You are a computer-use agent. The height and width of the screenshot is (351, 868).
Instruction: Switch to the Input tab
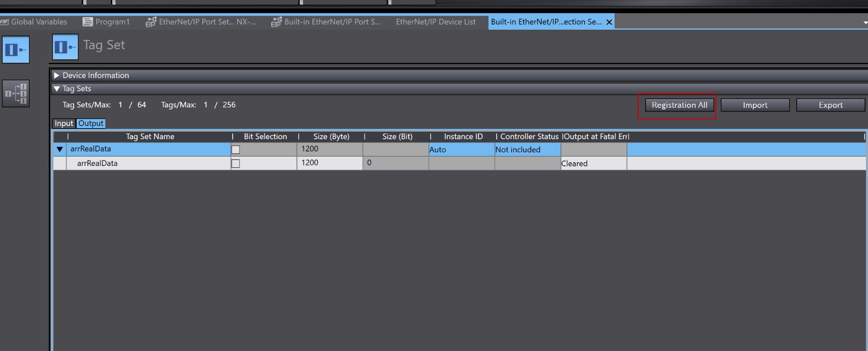tap(64, 123)
